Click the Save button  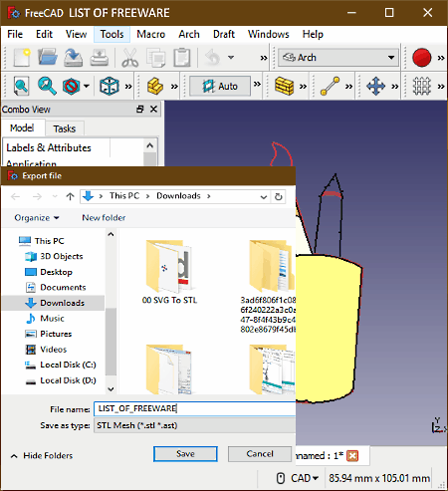pyautogui.click(x=185, y=454)
